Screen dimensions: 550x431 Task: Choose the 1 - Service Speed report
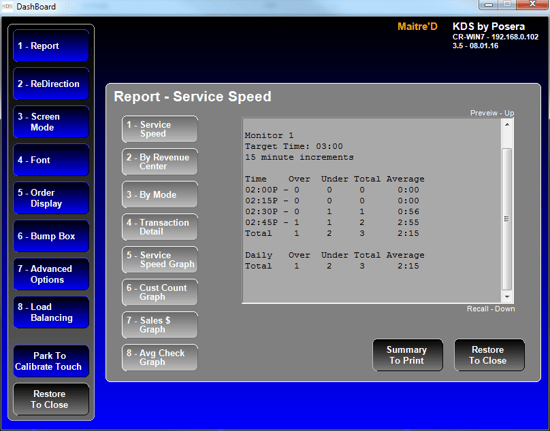(x=160, y=129)
